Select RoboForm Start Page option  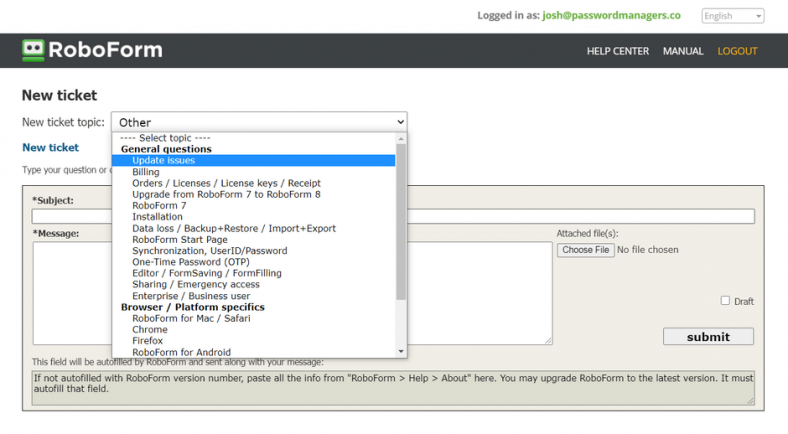179,240
